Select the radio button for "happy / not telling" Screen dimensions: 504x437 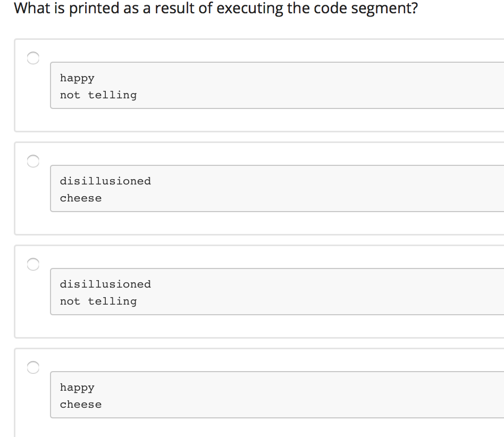[x=33, y=58]
